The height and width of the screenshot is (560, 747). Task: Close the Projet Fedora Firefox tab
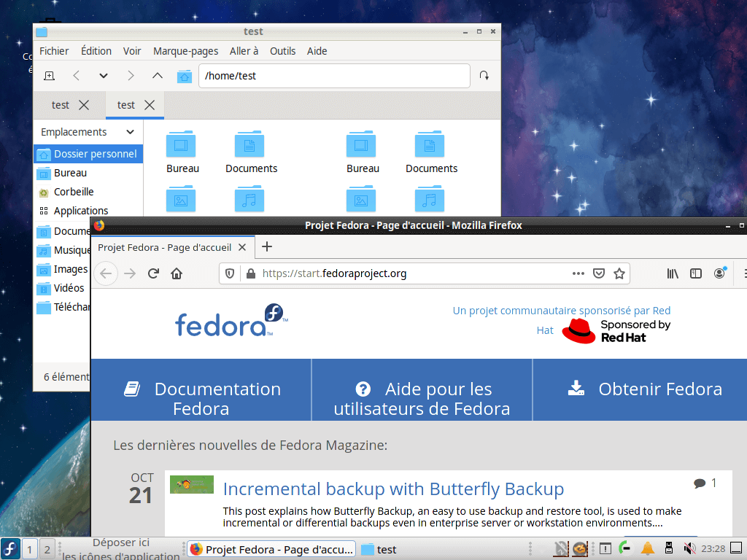pos(242,247)
